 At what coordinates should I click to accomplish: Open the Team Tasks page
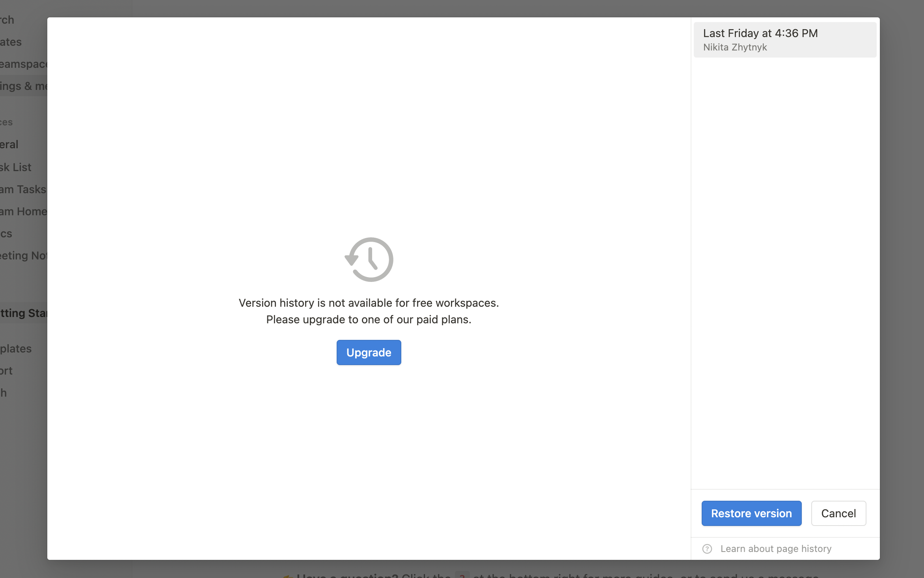[24, 189]
